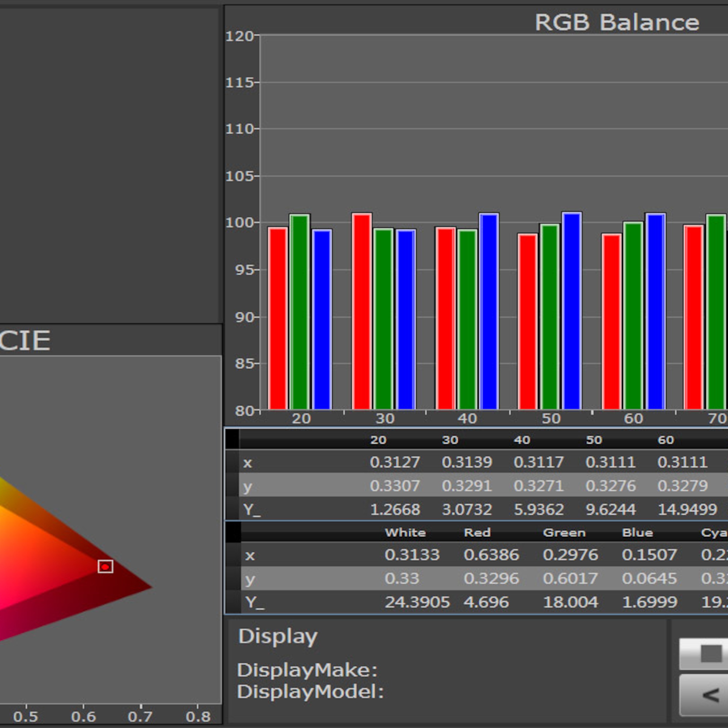Click the x value 0.3117
The width and height of the screenshot is (728, 728).
(539, 462)
